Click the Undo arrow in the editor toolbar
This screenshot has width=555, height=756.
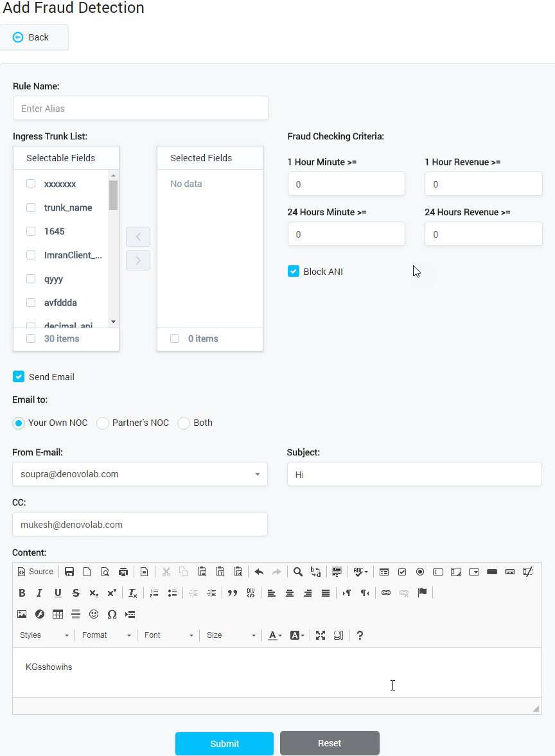(259, 572)
